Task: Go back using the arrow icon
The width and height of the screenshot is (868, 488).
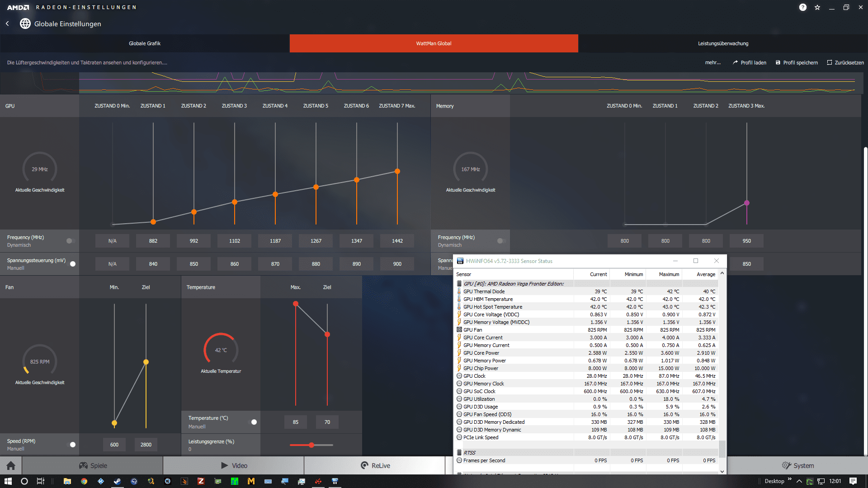Action: (7, 23)
